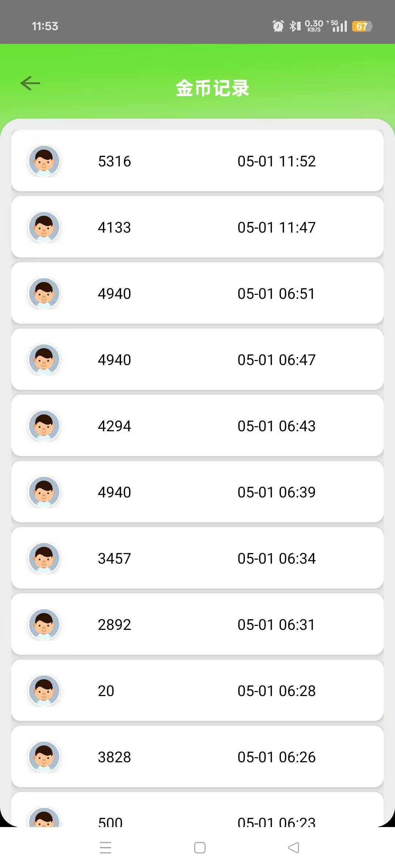Open the record dated 05-01 06:31
395x868 pixels.
(197, 624)
